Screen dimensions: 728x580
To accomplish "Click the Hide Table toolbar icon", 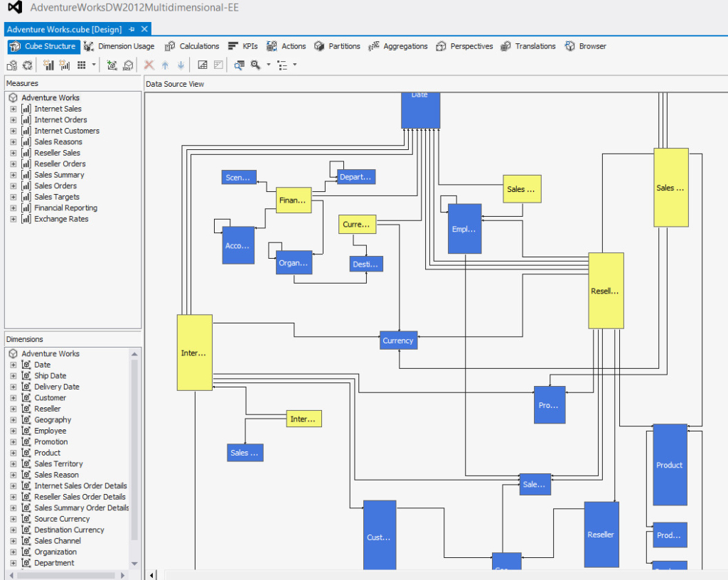I will [x=219, y=65].
